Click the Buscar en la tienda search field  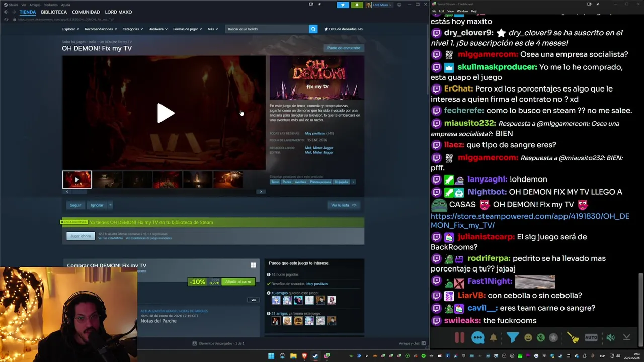pos(267,29)
